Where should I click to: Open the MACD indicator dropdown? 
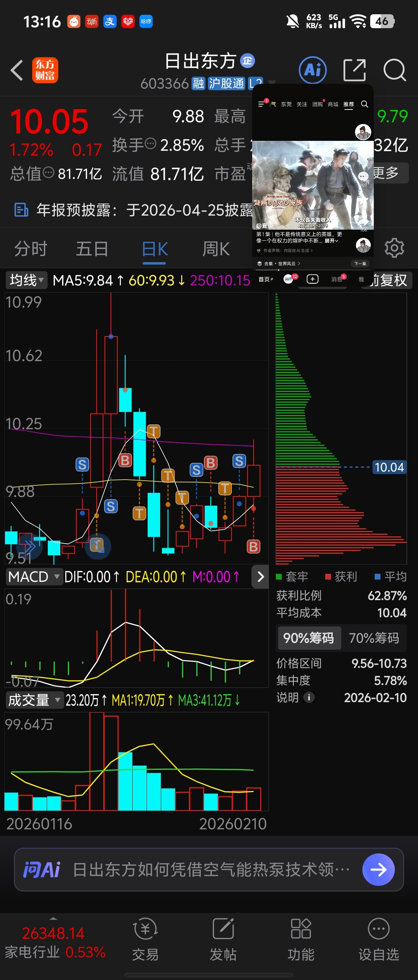tap(34, 577)
